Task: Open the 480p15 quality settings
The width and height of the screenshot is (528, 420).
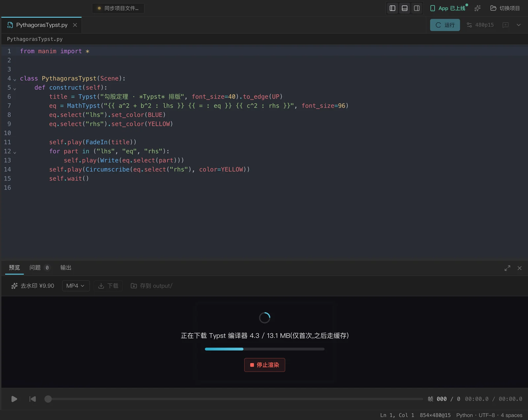Action: [x=480, y=25]
